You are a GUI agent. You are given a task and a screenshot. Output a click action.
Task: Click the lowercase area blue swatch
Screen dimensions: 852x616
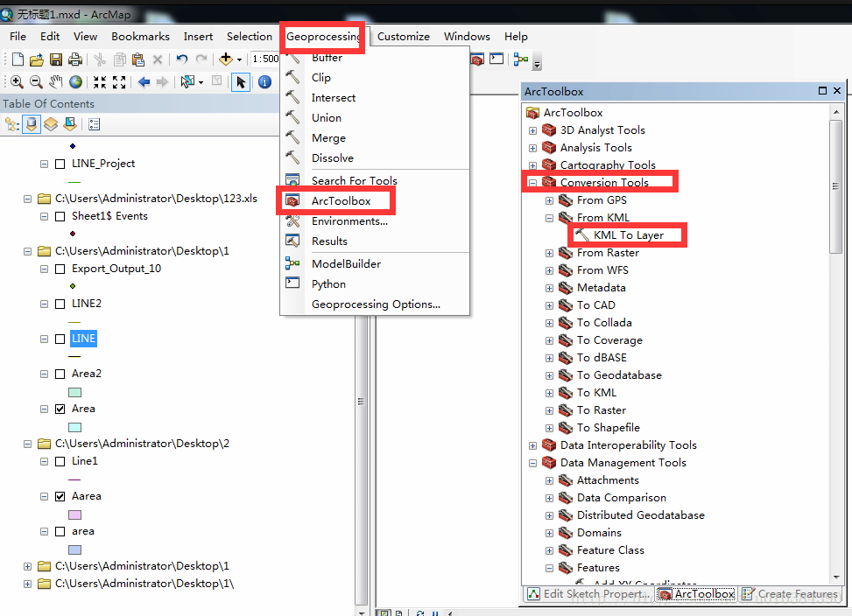coord(75,549)
